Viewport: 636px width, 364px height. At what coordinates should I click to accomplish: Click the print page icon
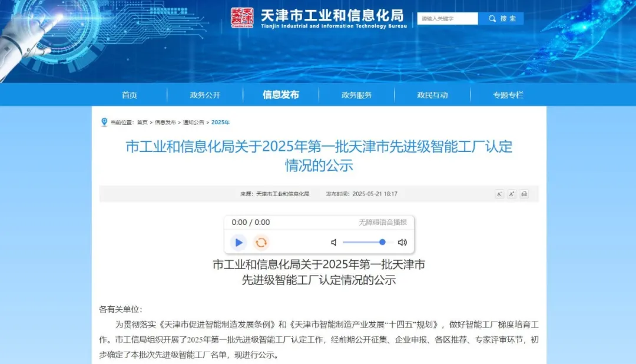524,194
